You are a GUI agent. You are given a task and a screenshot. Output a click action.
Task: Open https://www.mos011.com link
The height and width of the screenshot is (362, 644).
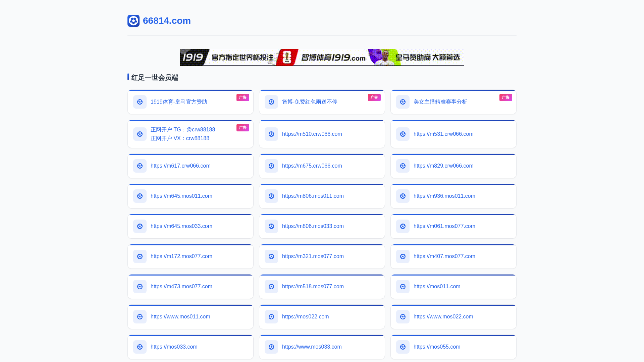coord(180,317)
